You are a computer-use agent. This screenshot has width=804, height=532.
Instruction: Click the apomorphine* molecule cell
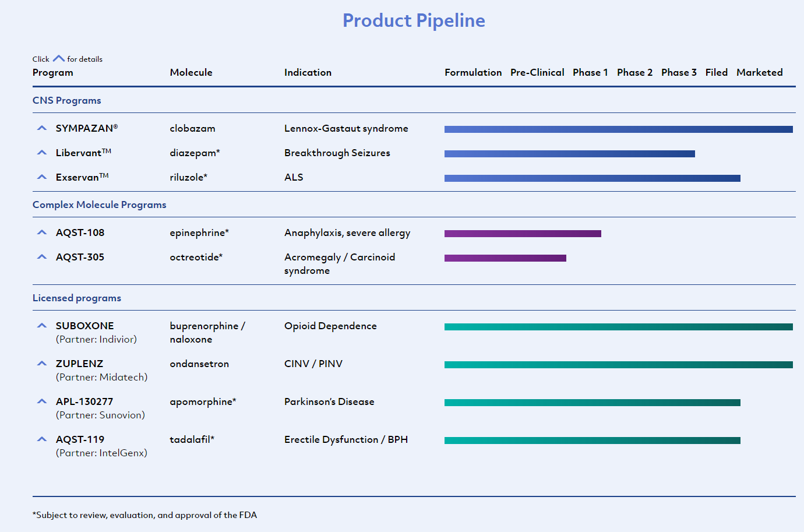(203, 402)
